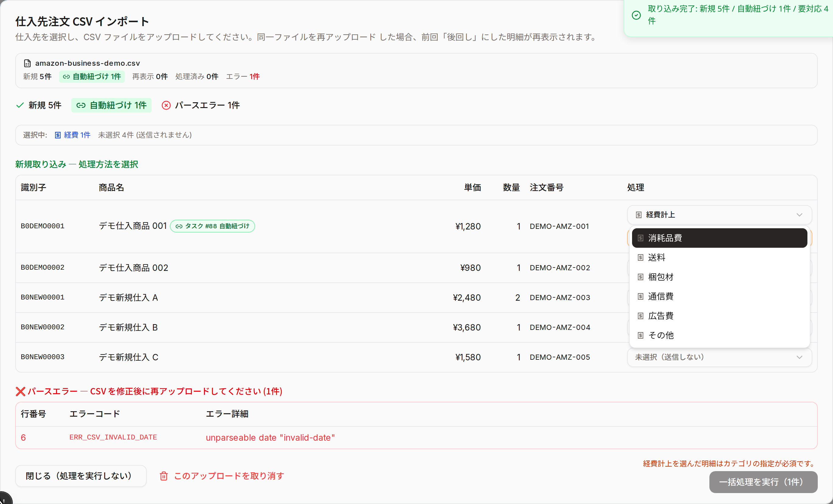Click the 処理 column header
This screenshot has height=504, width=833.
click(636, 187)
